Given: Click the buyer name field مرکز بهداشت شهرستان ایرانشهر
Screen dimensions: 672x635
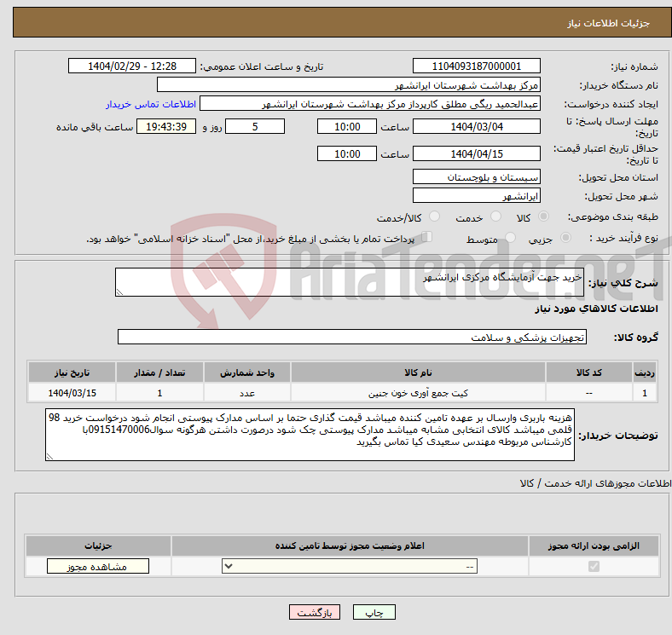Looking at the screenshot, I should 349,85.
